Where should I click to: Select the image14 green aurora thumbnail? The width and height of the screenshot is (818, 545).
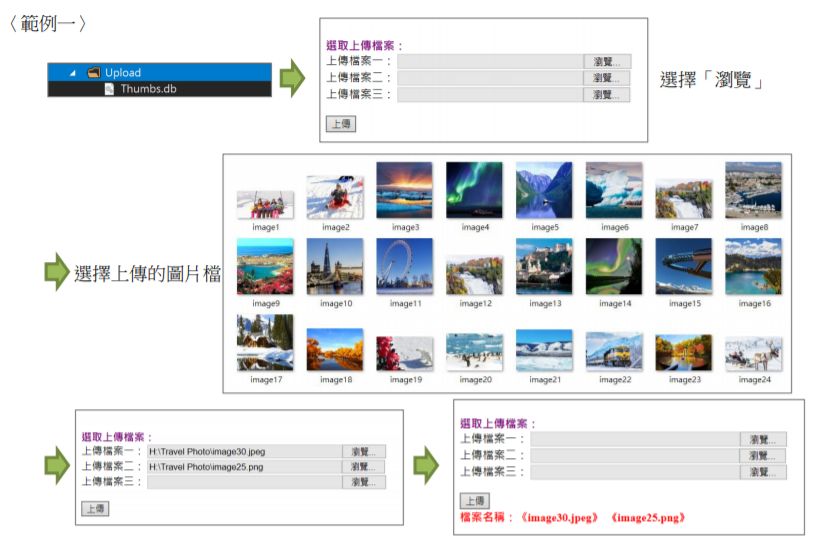coord(613,266)
